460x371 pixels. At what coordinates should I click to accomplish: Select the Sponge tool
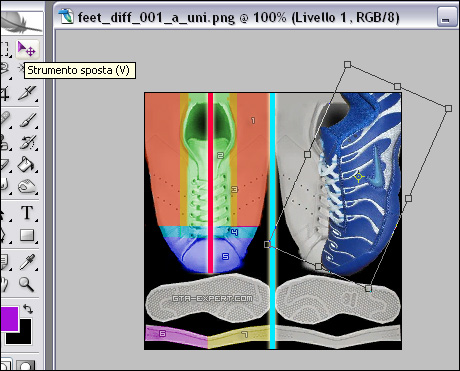pos(27,186)
